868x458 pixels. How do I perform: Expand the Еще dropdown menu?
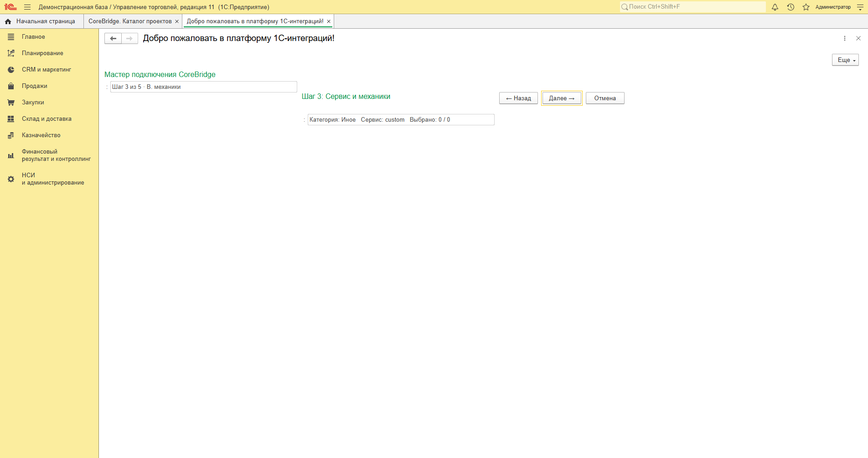coord(845,60)
